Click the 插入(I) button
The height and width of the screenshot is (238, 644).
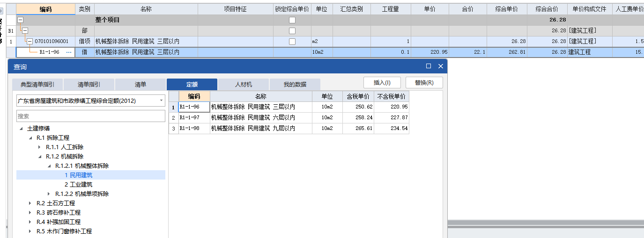(x=382, y=83)
